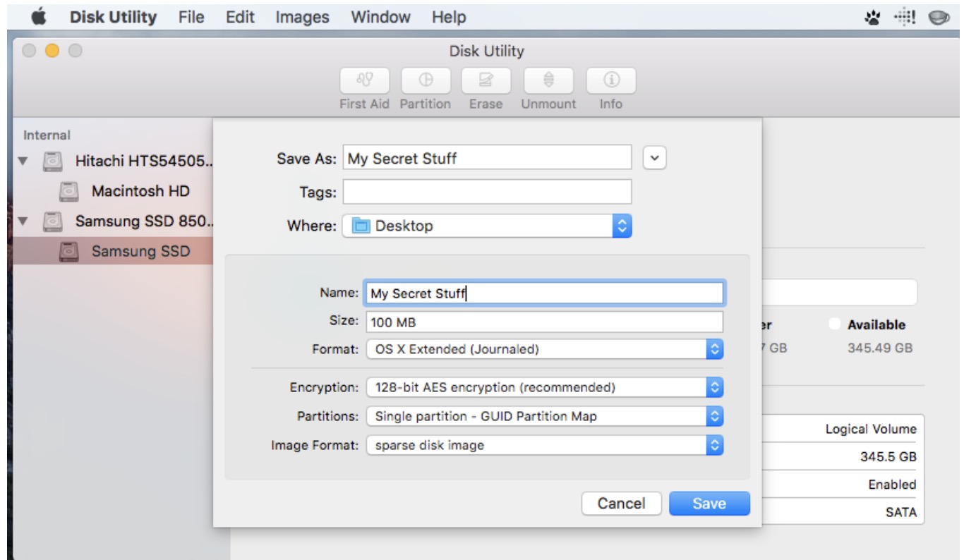Click the Erase toolbar icon
The width and height of the screenshot is (964, 560).
(487, 80)
